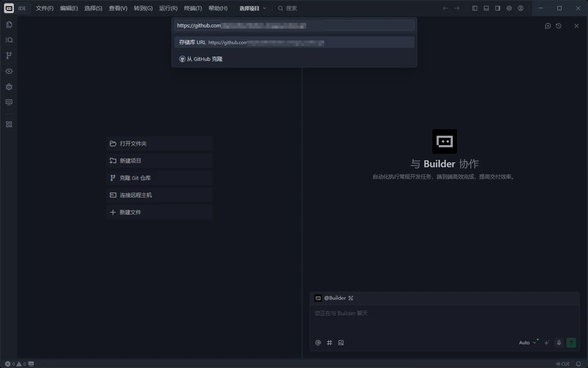The width and height of the screenshot is (588, 368).
Task: Open the Source Control branch icon
Action: coord(9,56)
